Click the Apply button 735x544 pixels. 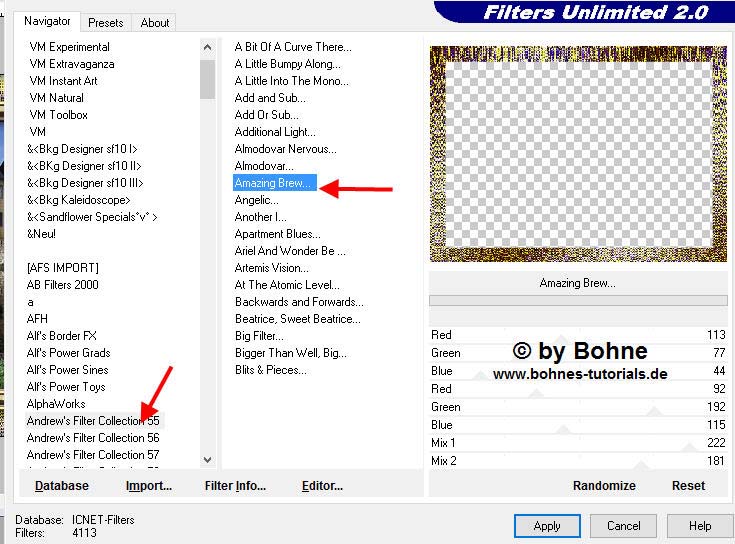[x=547, y=525]
